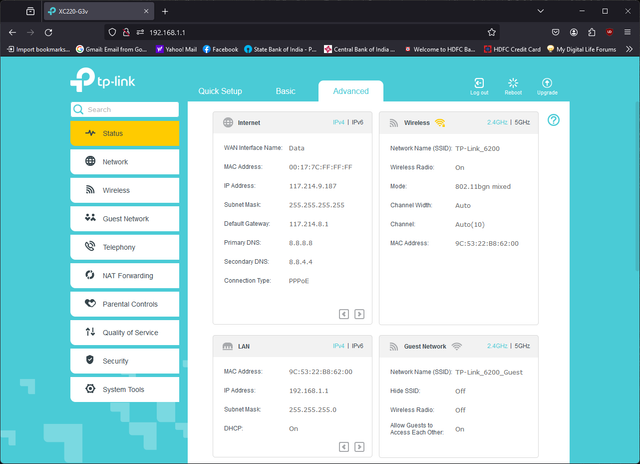Expand the Network sidebar section
The image size is (640, 464).
(x=125, y=161)
